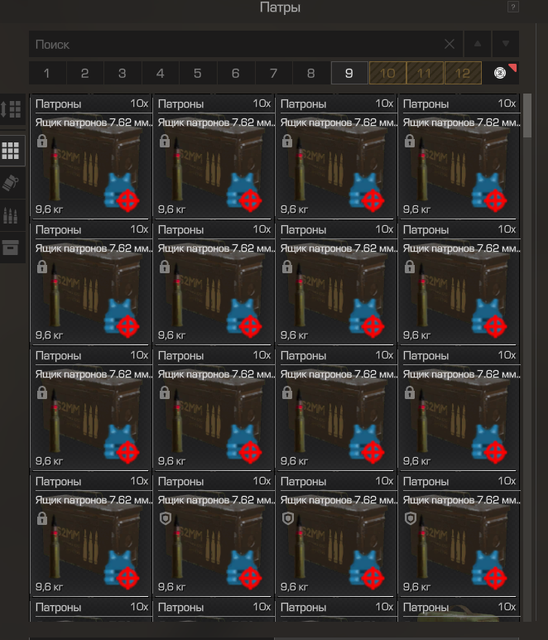Click the down arrow next to search
Screen dimensions: 548x640
[506, 44]
